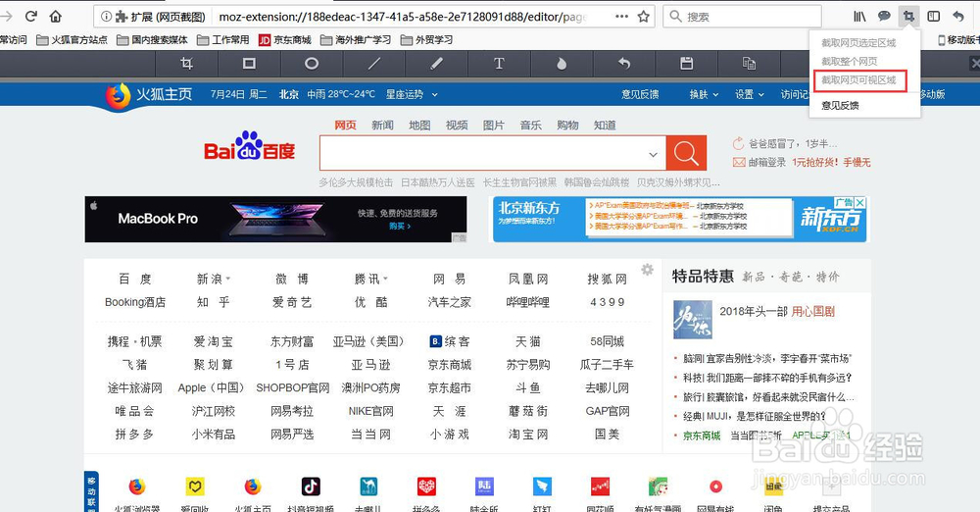The height and width of the screenshot is (512, 980).
Task: Choose 截取网页可视区域 from menu
Action: 858,80
